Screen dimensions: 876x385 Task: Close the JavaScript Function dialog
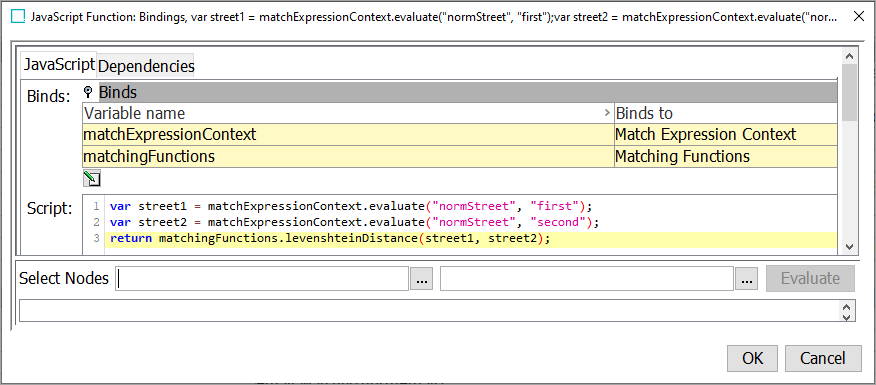[859, 17]
